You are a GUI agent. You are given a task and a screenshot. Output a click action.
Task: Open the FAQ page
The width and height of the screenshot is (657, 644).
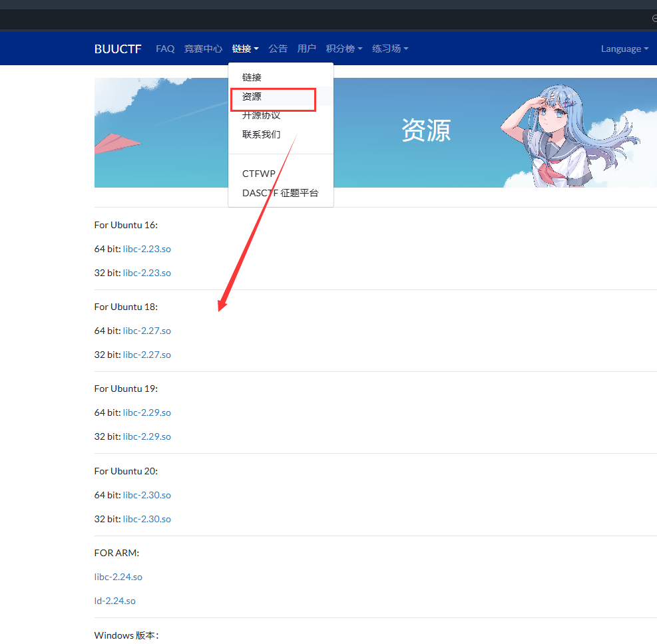pos(165,49)
